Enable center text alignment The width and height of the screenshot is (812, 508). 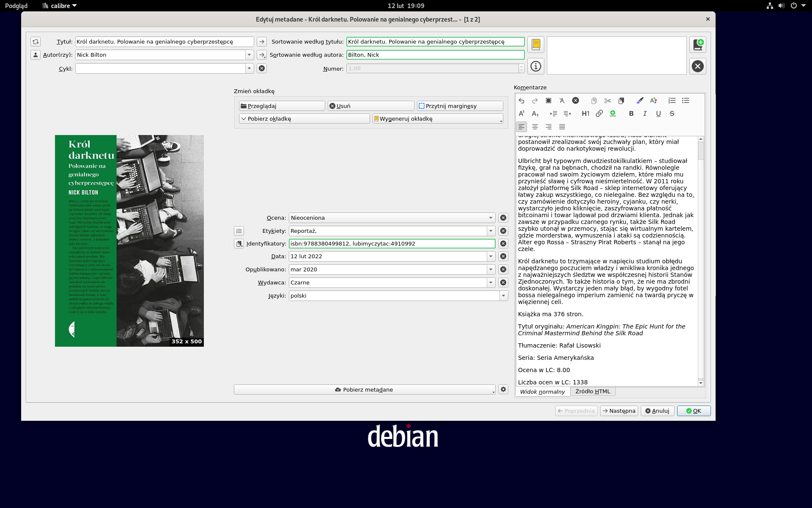click(x=535, y=127)
